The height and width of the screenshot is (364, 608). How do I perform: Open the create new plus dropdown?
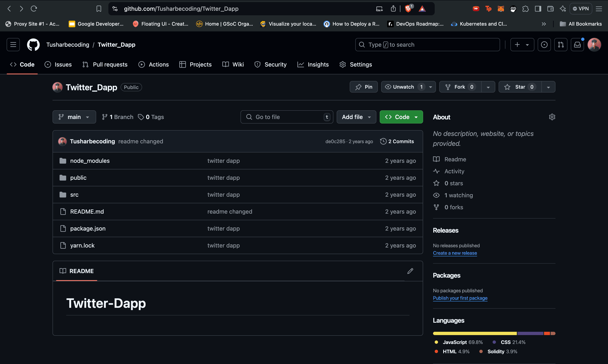pyautogui.click(x=522, y=45)
